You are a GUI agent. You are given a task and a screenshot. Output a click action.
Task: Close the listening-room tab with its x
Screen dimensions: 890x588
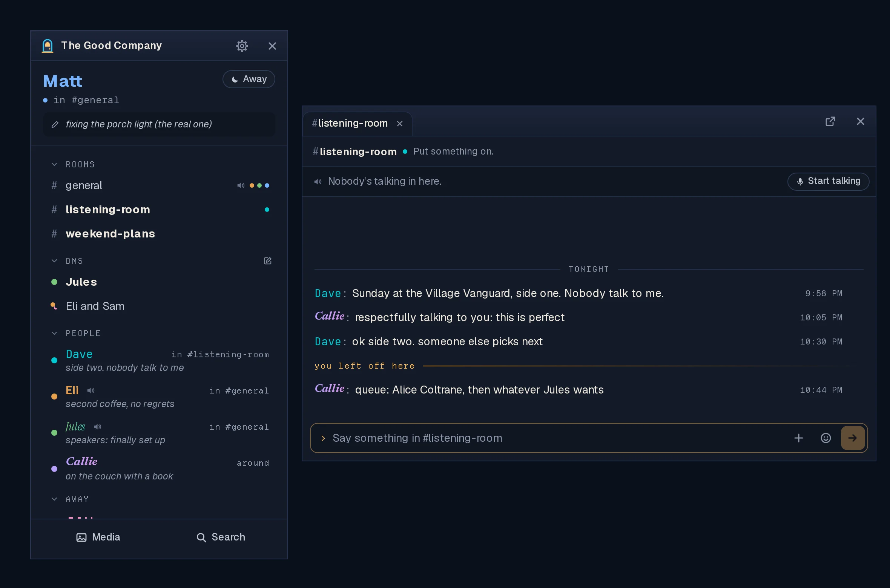click(400, 124)
